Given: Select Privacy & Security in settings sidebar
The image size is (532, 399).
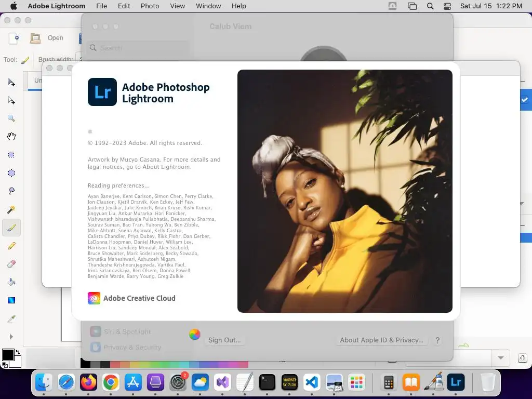Looking at the screenshot, I should 126,347.
